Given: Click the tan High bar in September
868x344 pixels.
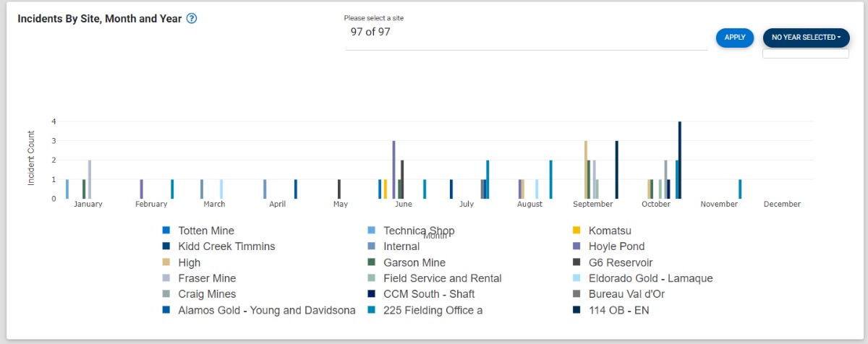Looking at the screenshot, I should pyautogui.click(x=586, y=169).
